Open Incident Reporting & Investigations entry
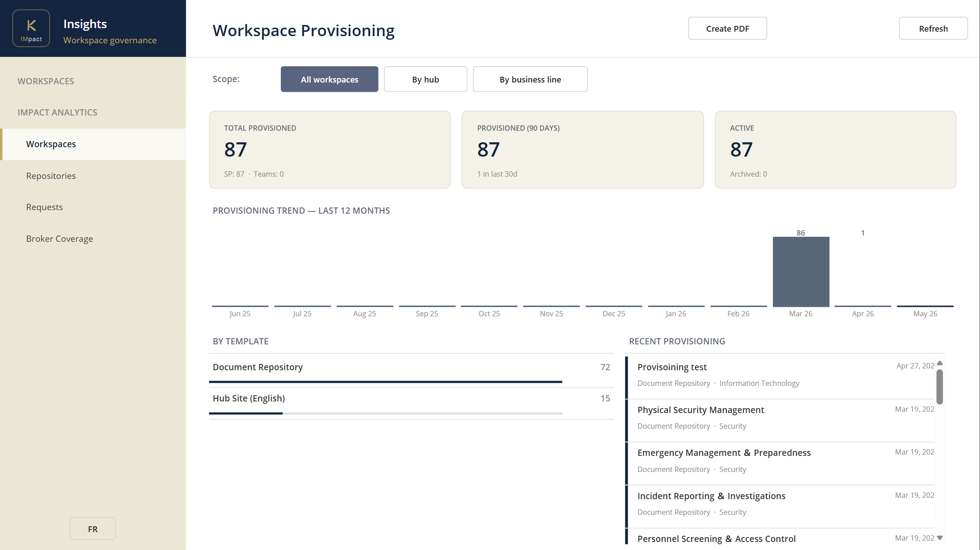This screenshot has width=980, height=550. (x=780, y=506)
